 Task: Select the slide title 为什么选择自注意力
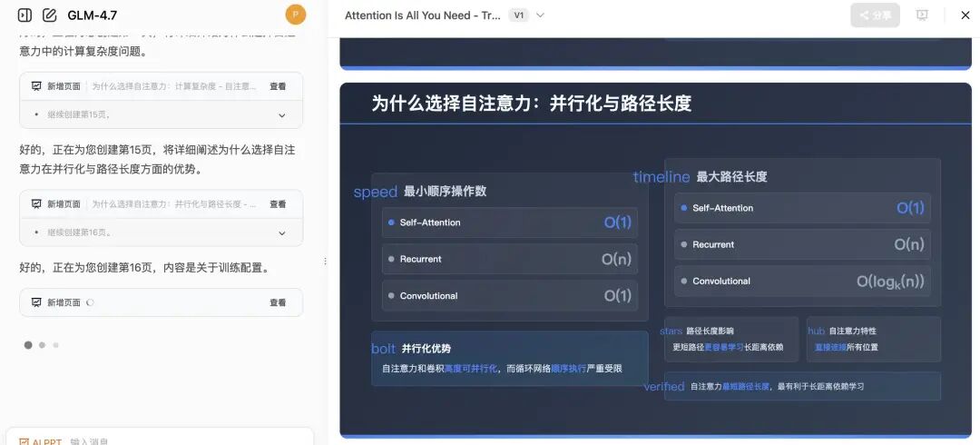coord(531,104)
